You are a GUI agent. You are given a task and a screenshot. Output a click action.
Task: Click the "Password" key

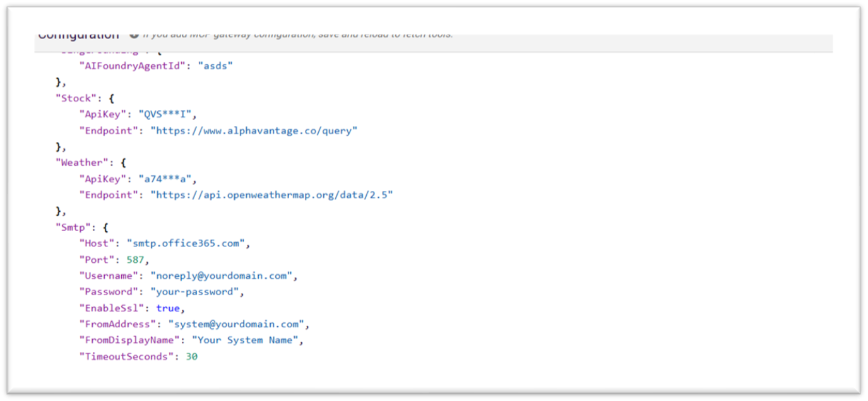[x=109, y=292]
